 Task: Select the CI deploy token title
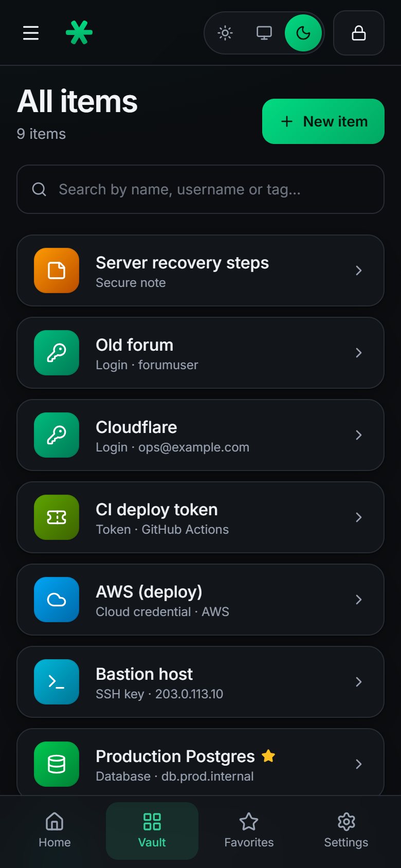pyautogui.click(x=157, y=510)
